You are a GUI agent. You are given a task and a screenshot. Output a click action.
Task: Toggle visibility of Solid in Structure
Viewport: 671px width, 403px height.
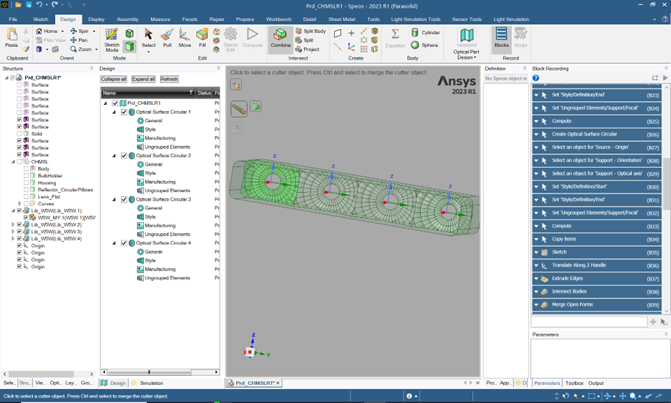19,134
